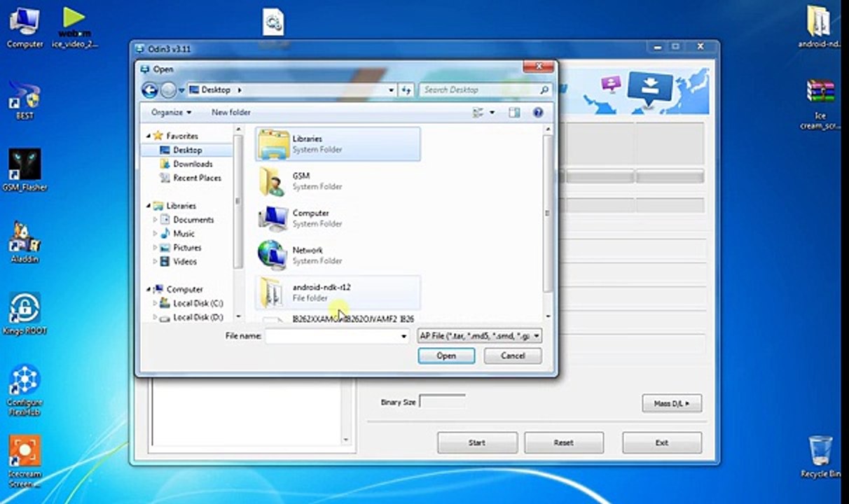
Task: Select the Libraries system folder item
Action: pos(338,144)
